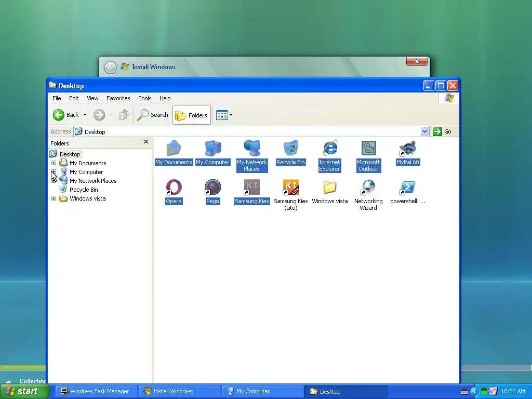This screenshot has height=399, width=532.
Task: Open the Favorites menu
Action: (118, 98)
